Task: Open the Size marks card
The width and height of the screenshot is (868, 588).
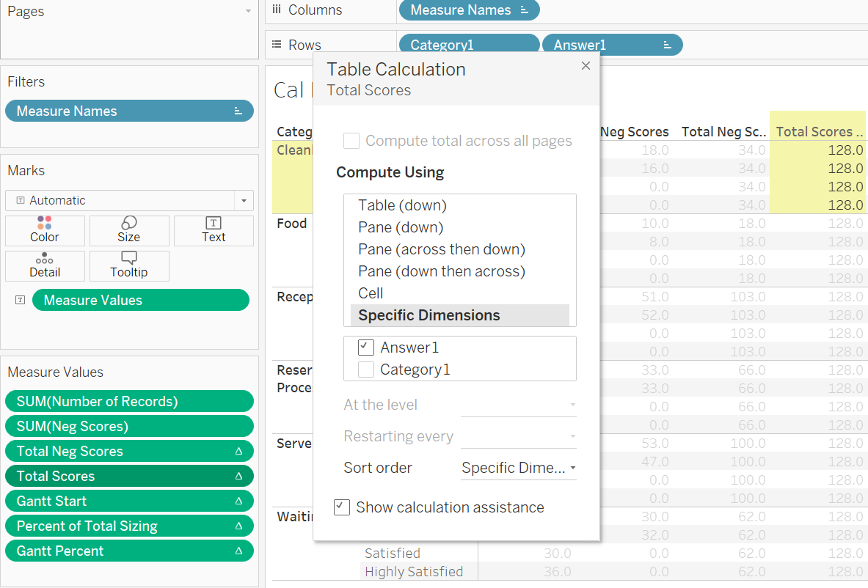Action: (x=129, y=230)
